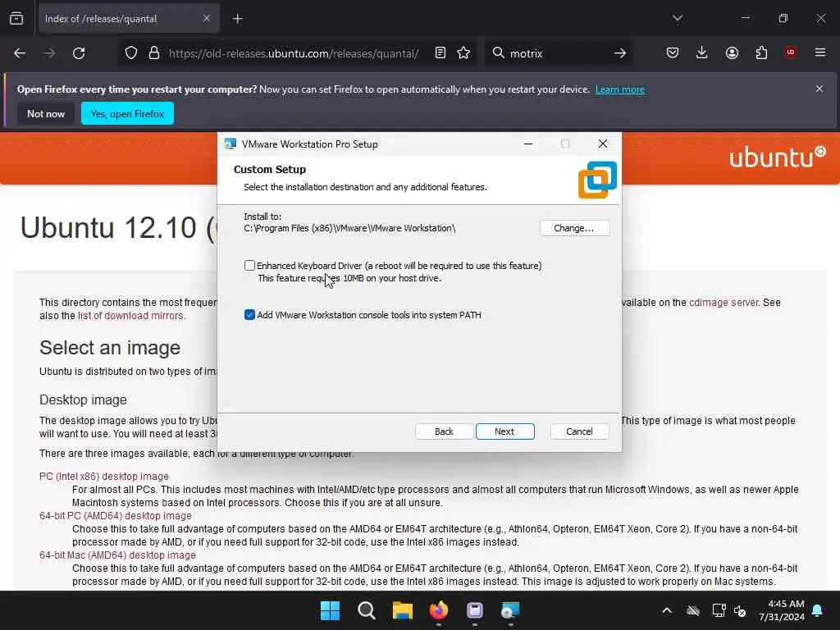Click the Select an image heading
The width and height of the screenshot is (840, 630).
110,348
